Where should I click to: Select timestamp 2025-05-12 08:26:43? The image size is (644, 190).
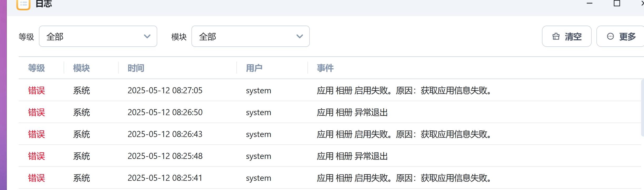pos(165,134)
